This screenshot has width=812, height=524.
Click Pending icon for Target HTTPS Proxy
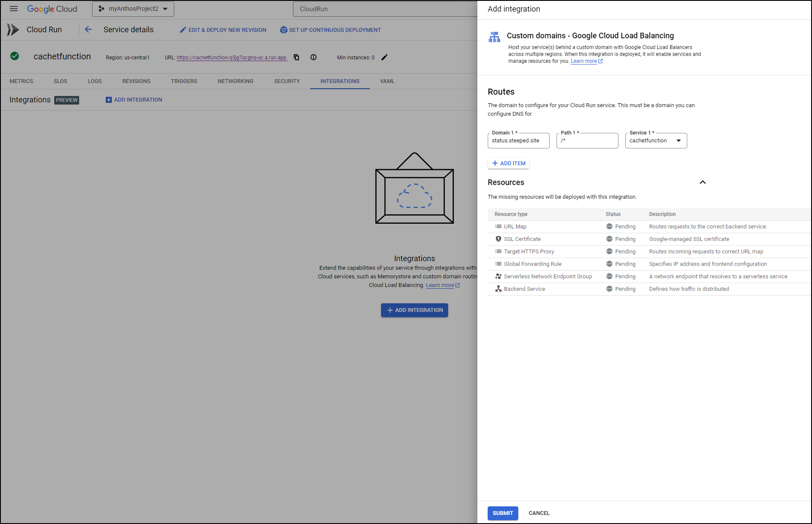609,252
